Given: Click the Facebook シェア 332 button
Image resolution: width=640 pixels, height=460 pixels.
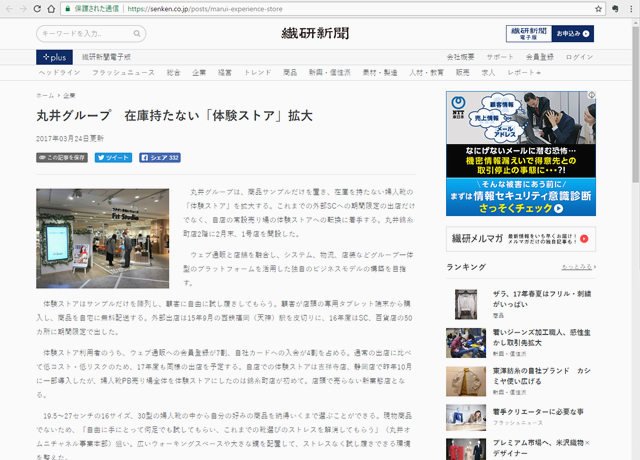Looking at the screenshot, I should [160, 158].
